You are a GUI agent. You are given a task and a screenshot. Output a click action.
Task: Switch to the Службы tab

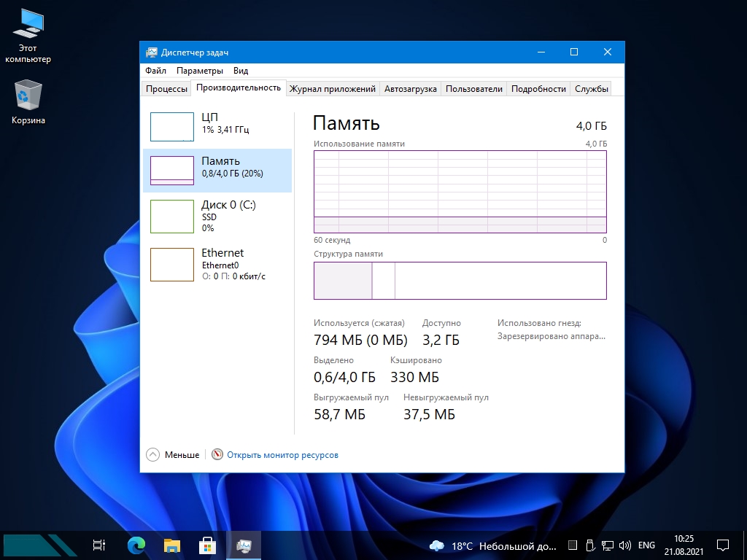(x=591, y=88)
